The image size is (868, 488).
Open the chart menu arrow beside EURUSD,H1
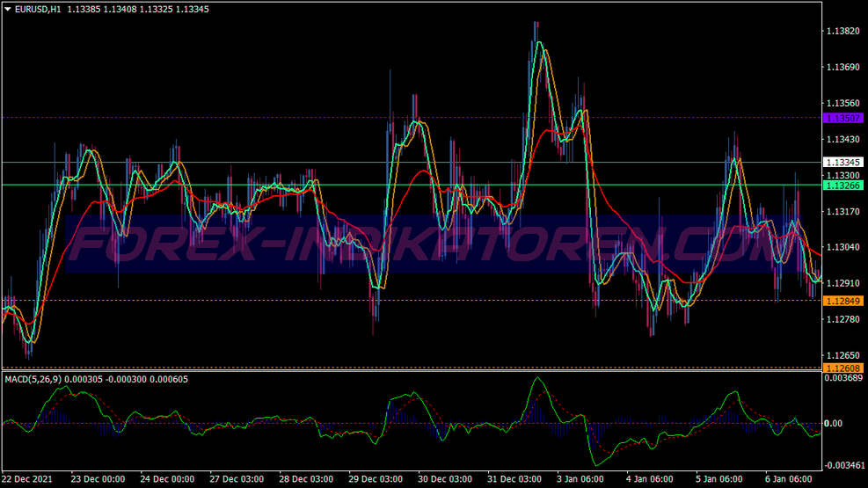pos(8,9)
